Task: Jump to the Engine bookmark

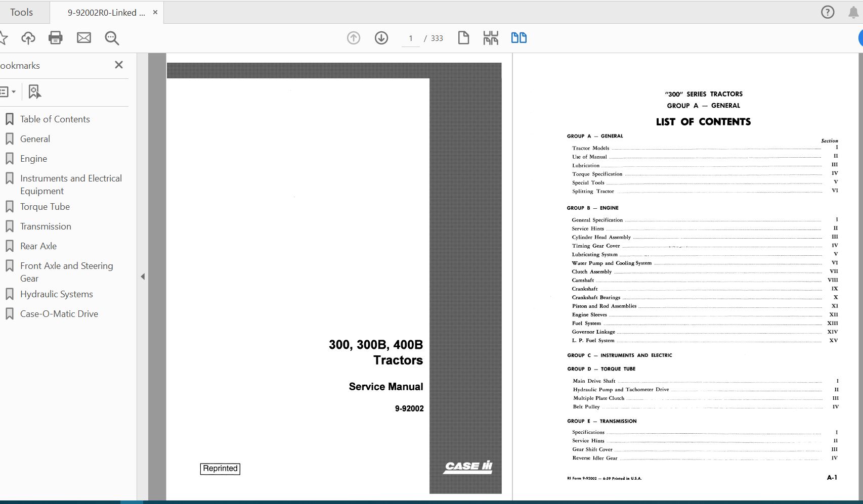Action: 33,158
